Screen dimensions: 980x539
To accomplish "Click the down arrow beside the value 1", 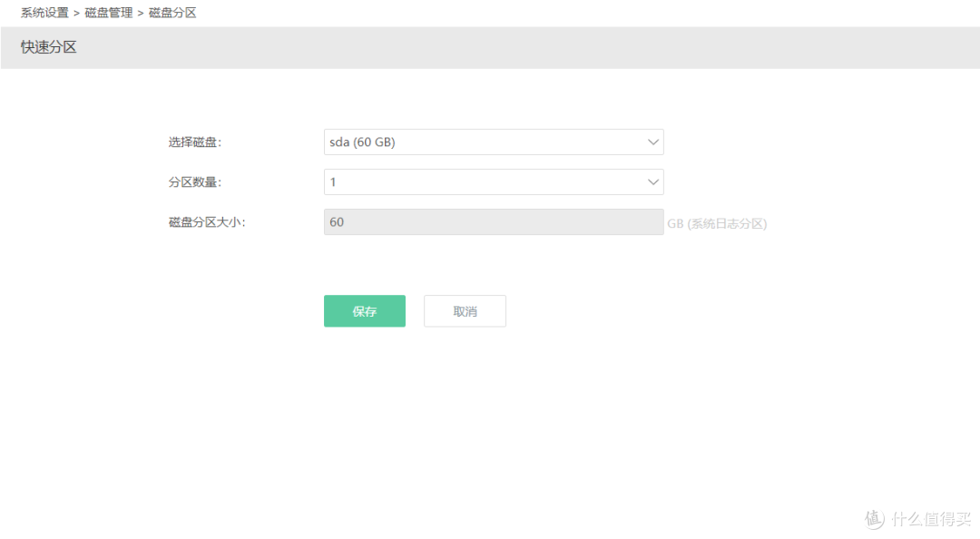I will point(652,181).
